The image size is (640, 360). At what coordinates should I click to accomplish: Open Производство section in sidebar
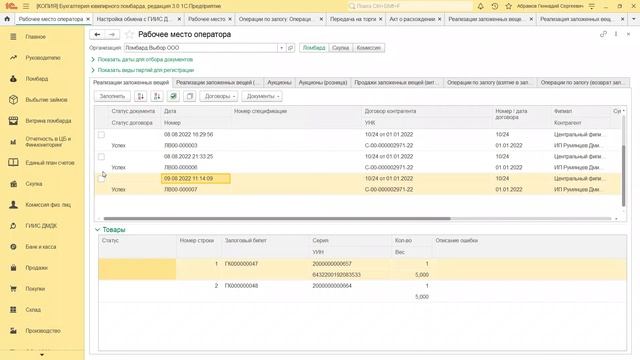pyautogui.click(x=42, y=331)
